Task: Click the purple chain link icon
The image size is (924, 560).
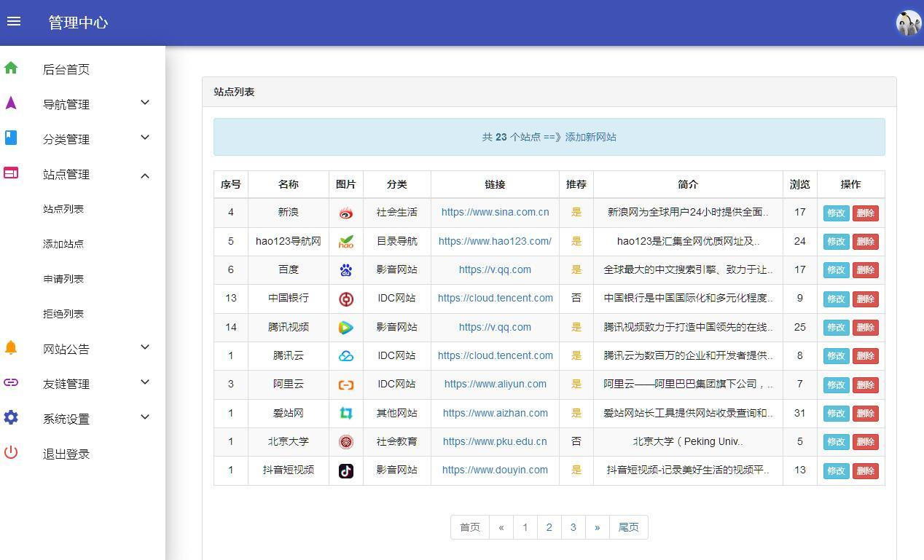Action: pos(11,382)
